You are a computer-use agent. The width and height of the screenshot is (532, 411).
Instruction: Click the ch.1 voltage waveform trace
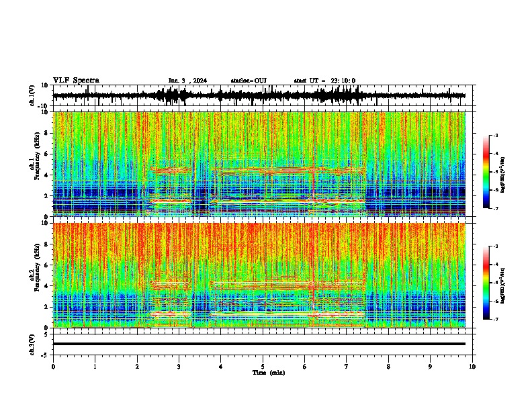pos(259,96)
